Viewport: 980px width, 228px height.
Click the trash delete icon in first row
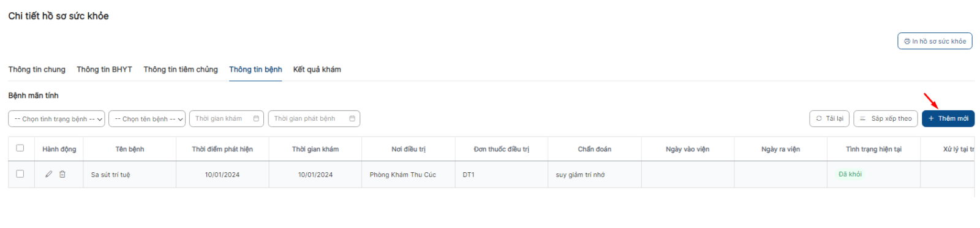point(62,174)
